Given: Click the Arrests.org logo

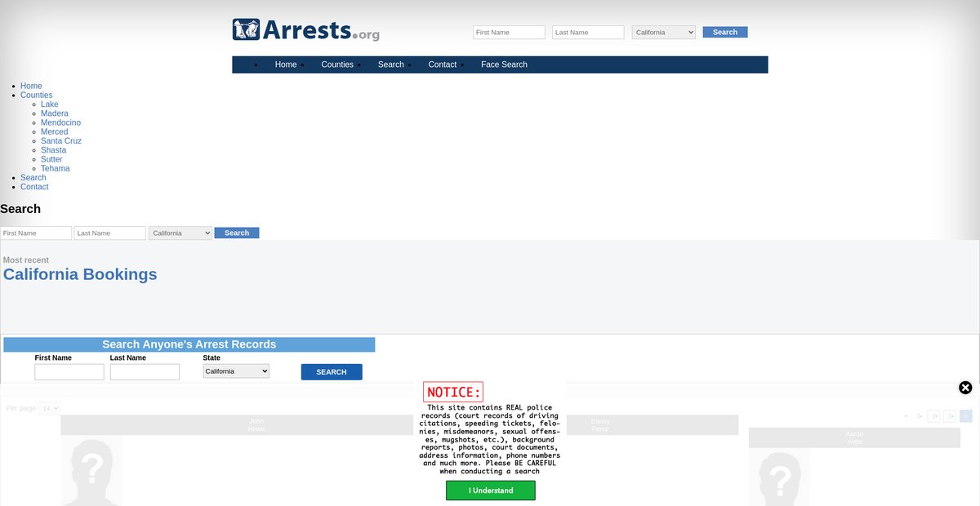Looking at the screenshot, I should pos(306,30).
